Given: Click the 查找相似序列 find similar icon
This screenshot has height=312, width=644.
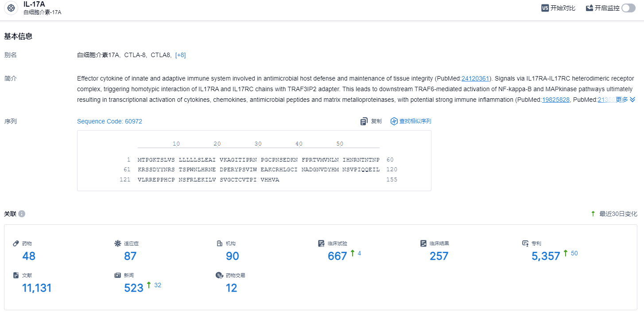Looking at the screenshot, I should click(x=394, y=121).
